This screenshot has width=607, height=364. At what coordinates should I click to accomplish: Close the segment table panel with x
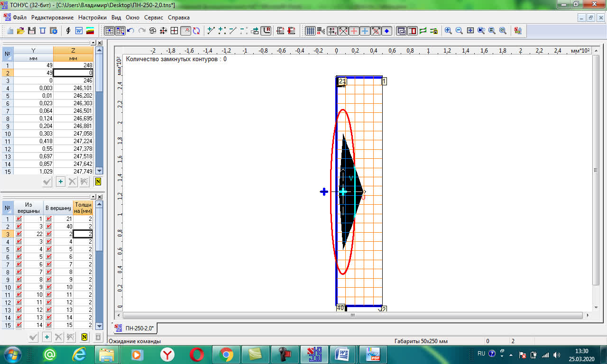100,197
